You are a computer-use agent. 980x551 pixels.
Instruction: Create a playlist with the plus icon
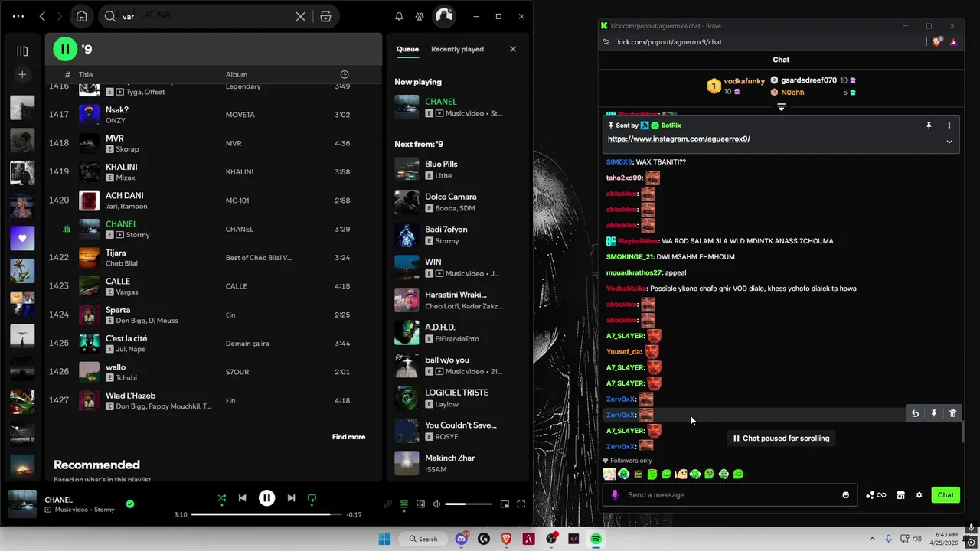tap(22, 74)
